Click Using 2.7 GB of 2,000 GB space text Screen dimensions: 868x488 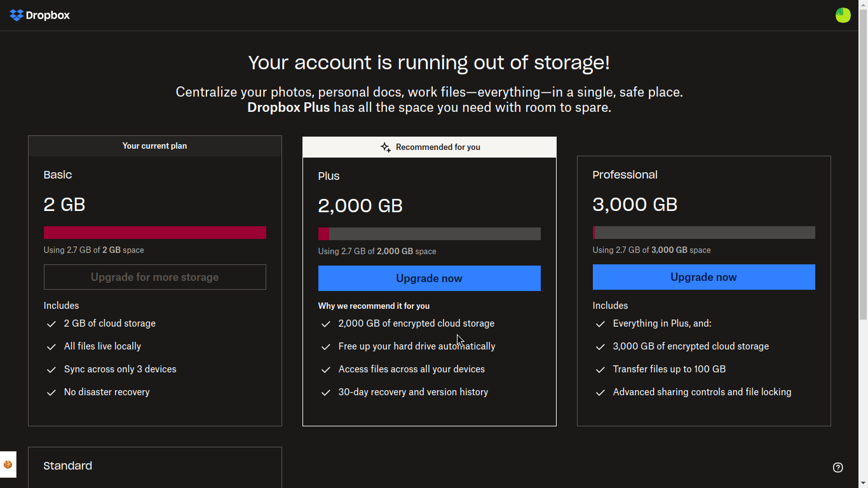click(x=377, y=252)
